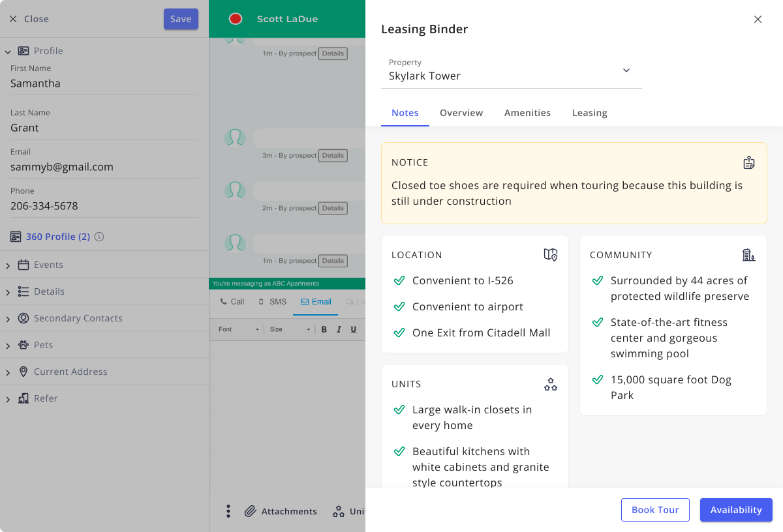Click the Email input field
Viewport: 783px width, 532px height.
[x=104, y=167]
